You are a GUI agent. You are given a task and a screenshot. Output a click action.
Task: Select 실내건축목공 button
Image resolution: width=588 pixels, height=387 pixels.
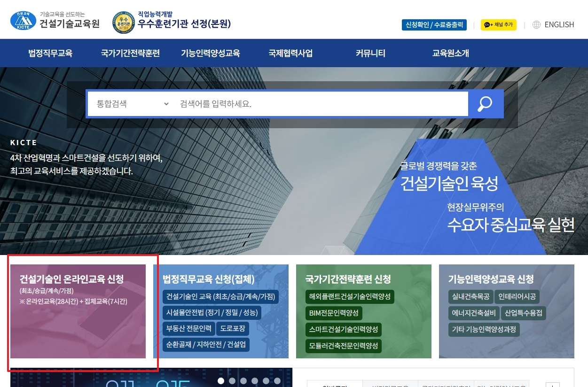pyautogui.click(x=470, y=297)
